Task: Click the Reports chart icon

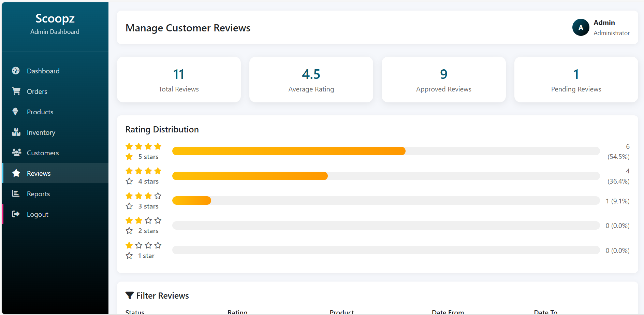Action: point(16,194)
